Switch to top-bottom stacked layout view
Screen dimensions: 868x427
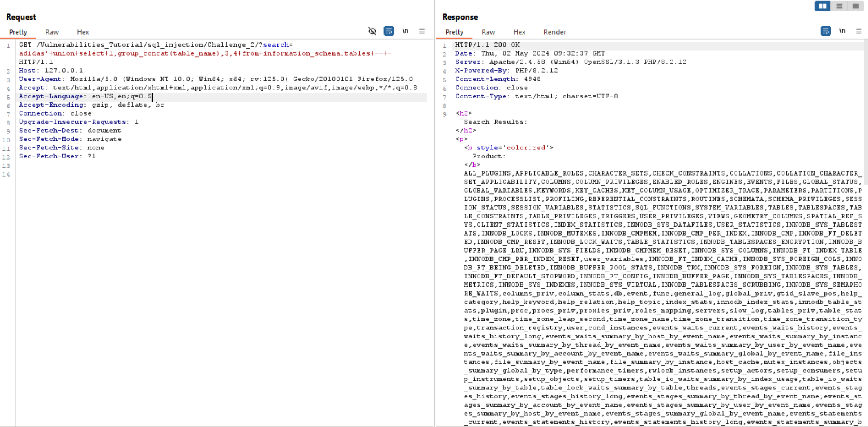click(839, 6)
